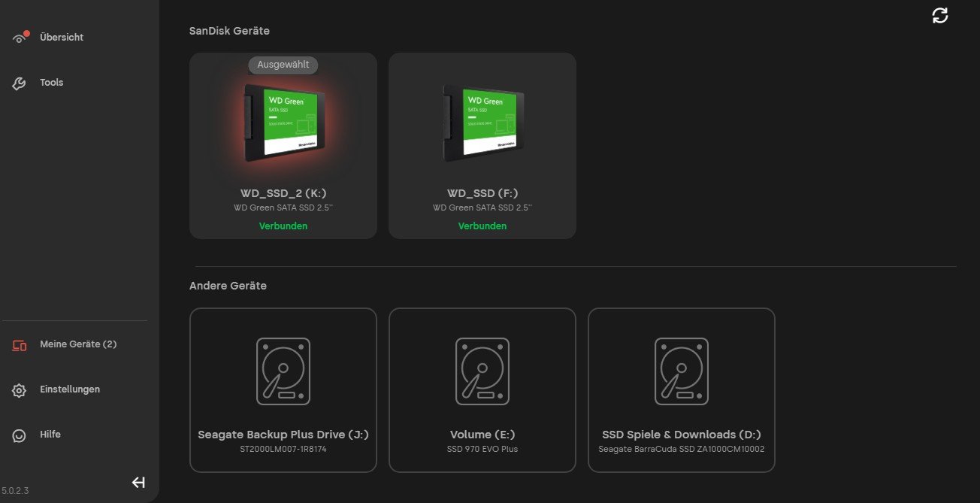The height and width of the screenshot is (503, 980).
Task: Click the WD_SSD (F:) device name
Action: coord(482,193)
